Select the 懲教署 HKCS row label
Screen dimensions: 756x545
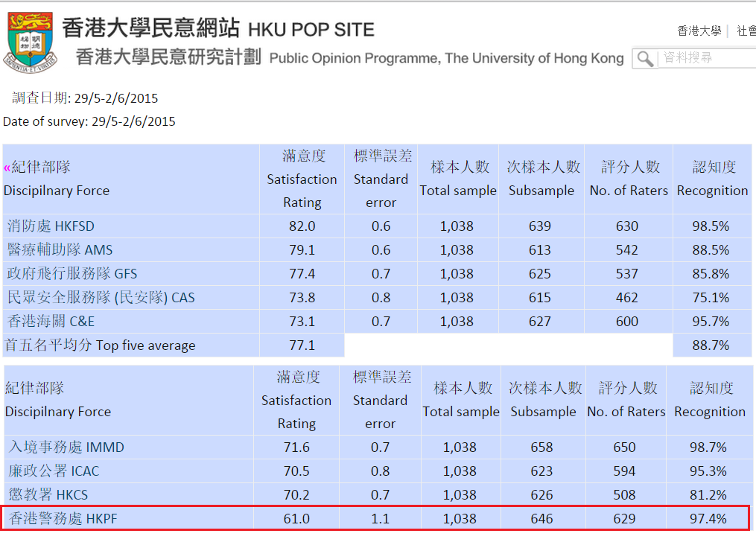(48, 495)
